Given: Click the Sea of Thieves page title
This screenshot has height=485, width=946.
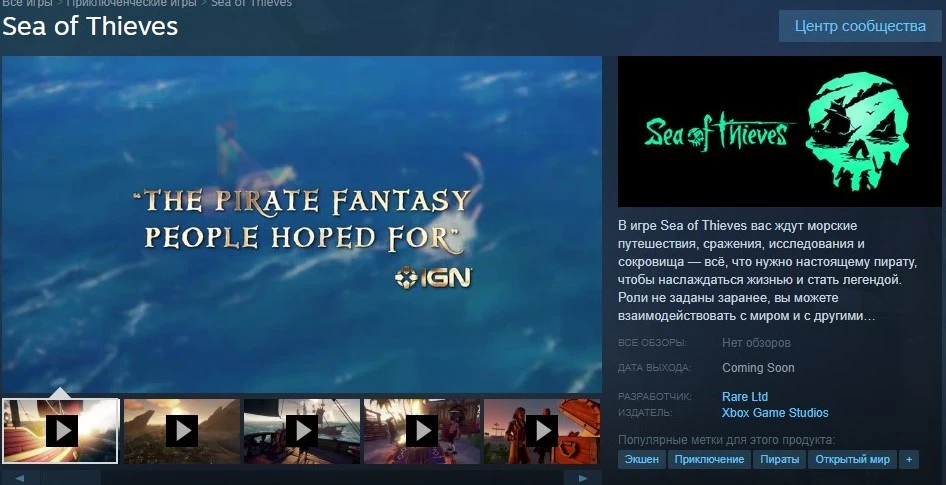Looking at the screenshot, I should (x=90, y=26).
